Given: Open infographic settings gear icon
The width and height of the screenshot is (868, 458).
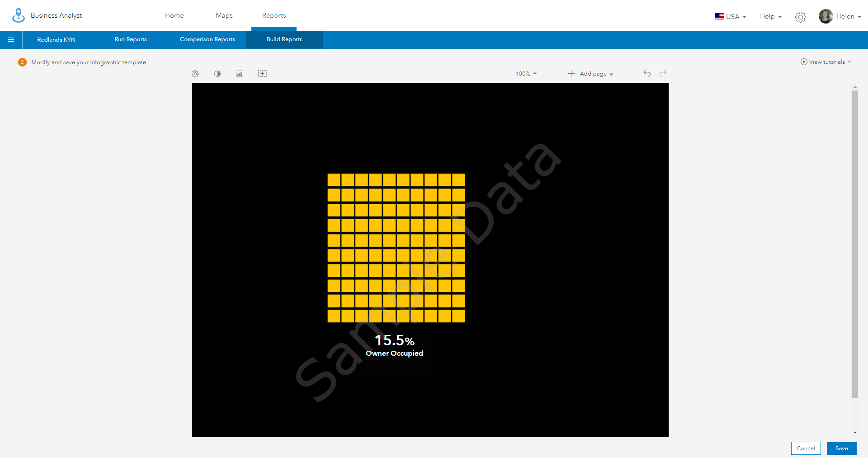Looking at the screenshot, I should 195,74.
